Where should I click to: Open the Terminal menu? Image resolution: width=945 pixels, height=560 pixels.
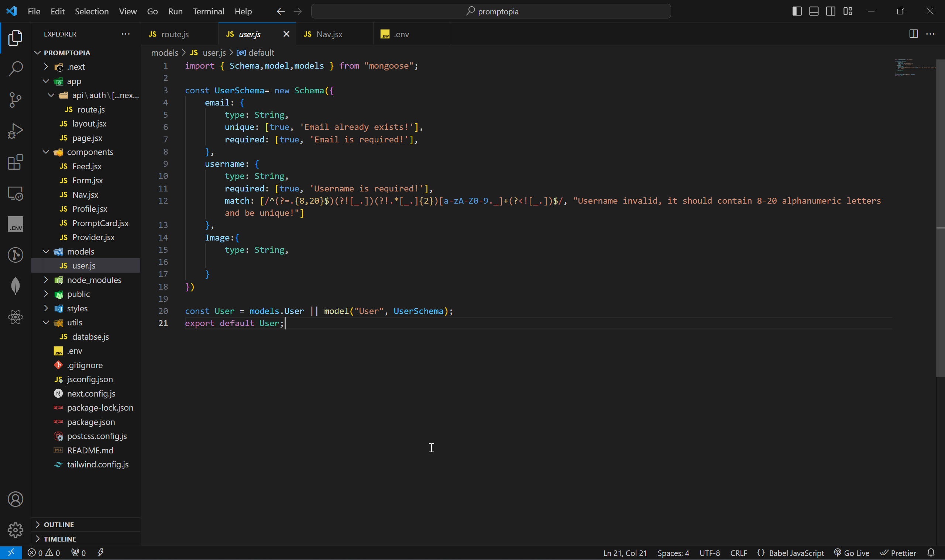208,11
